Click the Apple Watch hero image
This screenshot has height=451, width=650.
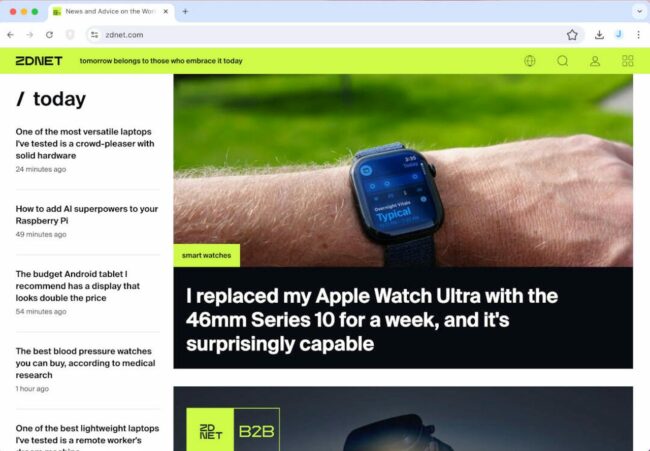pos(403,170)
